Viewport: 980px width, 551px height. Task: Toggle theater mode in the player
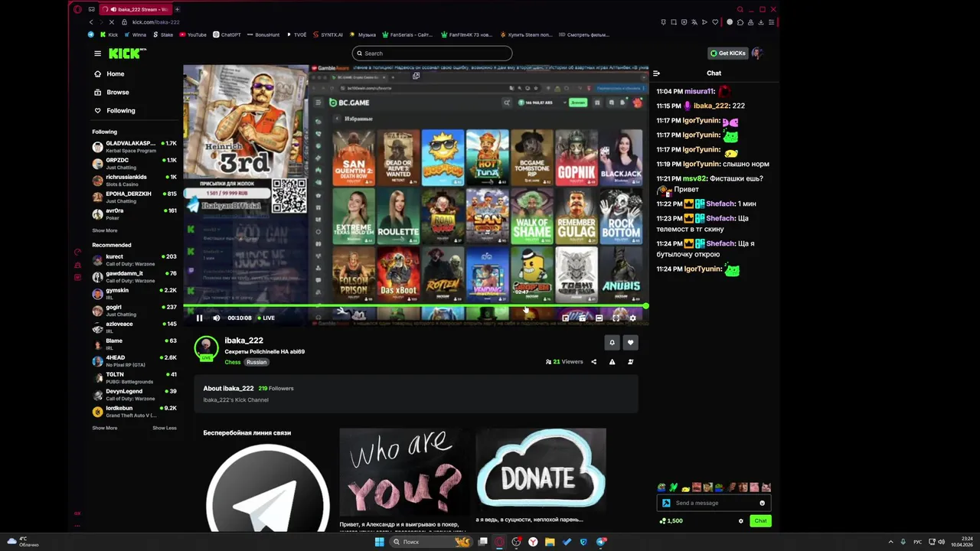point(599,318)
